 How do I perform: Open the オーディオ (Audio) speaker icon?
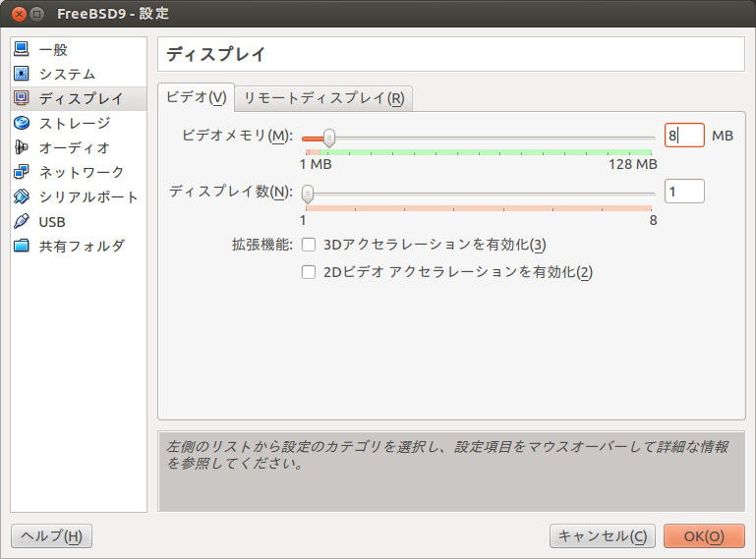tap(22, 147)
